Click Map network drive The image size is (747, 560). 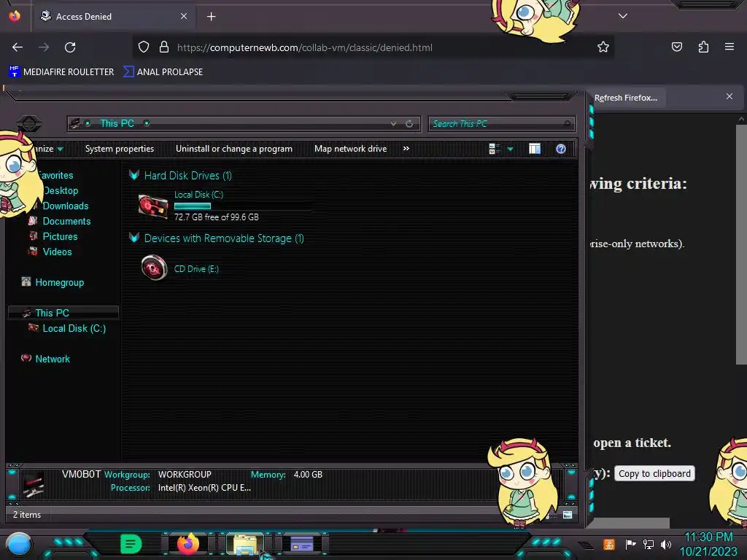pyautogui.click(x=350, y=149)
